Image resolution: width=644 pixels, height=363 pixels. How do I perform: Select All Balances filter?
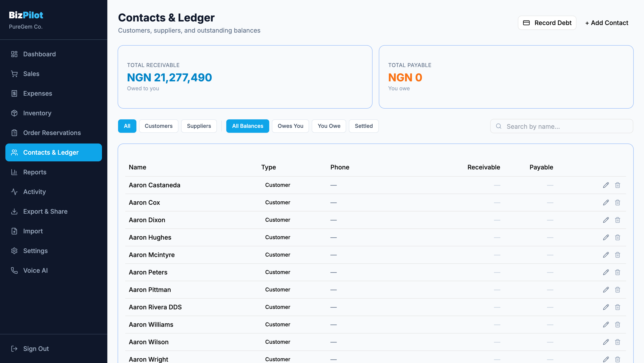click(248, 126)
